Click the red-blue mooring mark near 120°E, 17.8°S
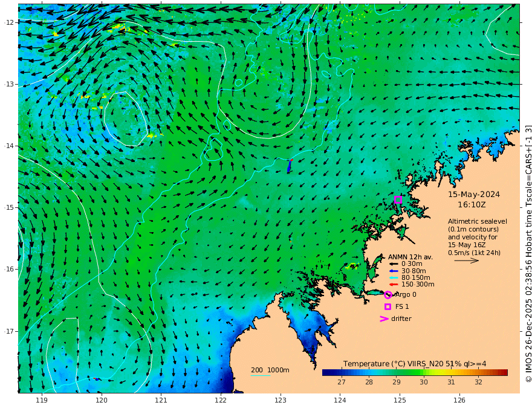532x411 pixels. point(96,378)
